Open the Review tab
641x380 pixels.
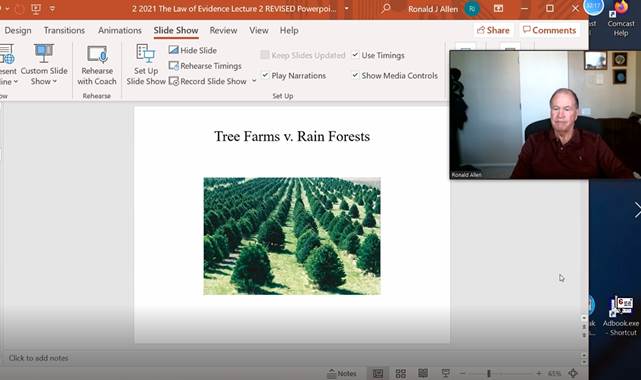(x=223, y=30)
